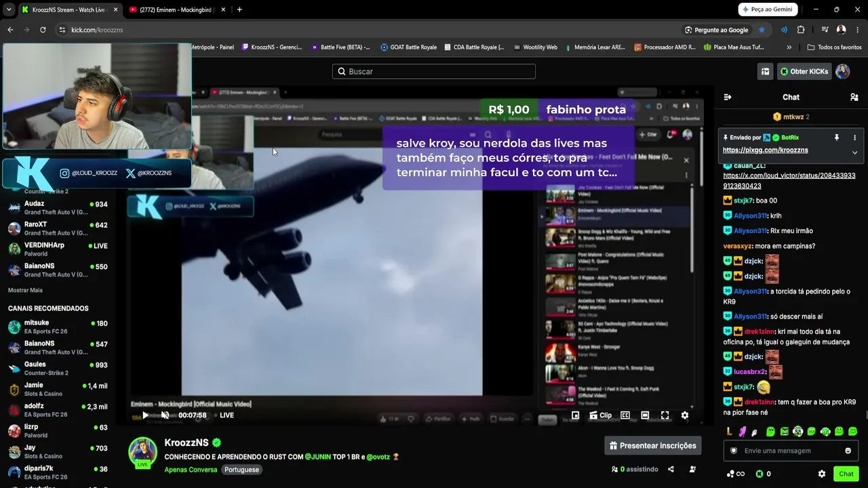Pick the first green blob emote
This screenshot has height=488, width=868.
(770, 432)
